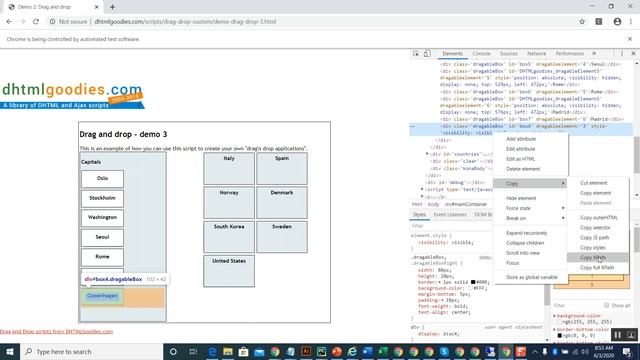Click the taskbar search box
The width and height of the screenshot is (640, 360).
coord(91,351)
